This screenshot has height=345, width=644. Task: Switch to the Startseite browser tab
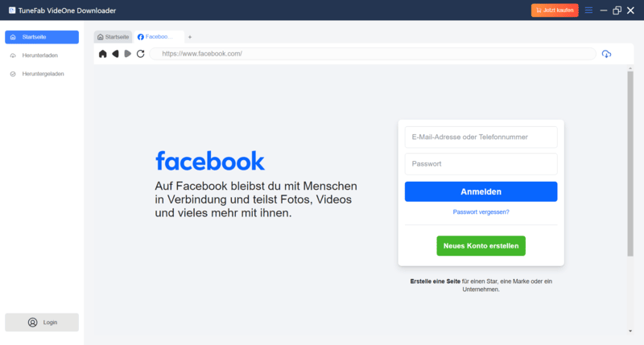point(113,37)
